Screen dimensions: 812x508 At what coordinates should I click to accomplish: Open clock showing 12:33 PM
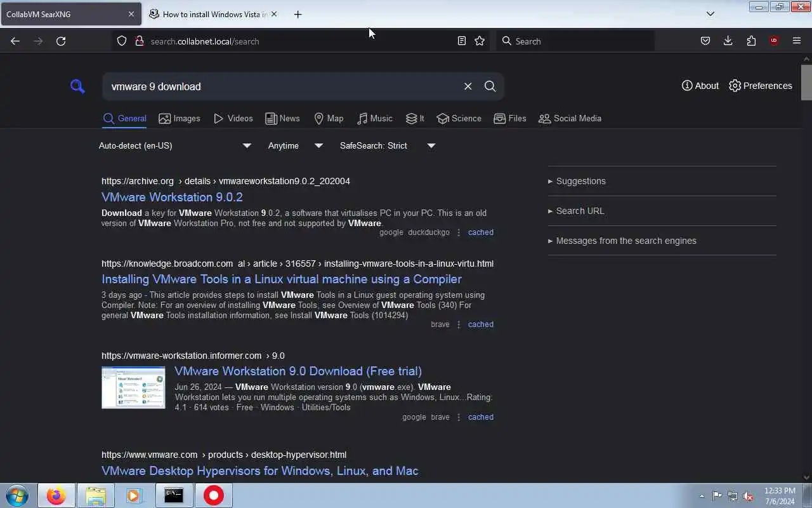coord(780,495)
